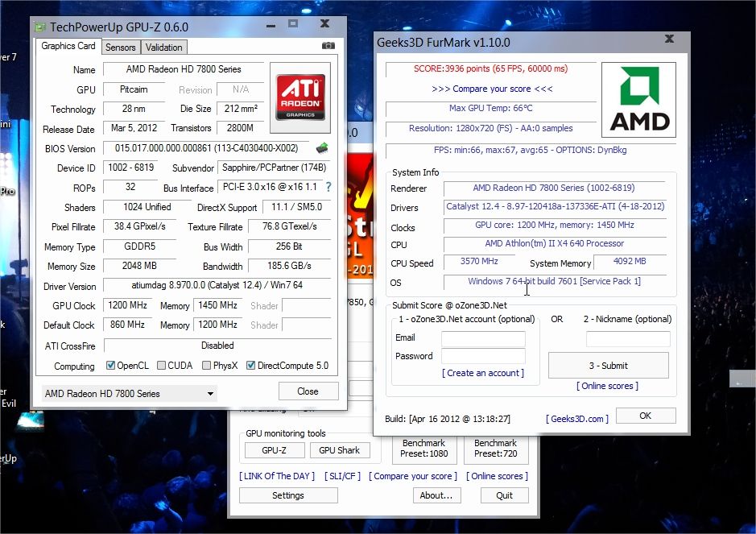
Task: Start Benchmark Preset:720
Action: [496, 448]
